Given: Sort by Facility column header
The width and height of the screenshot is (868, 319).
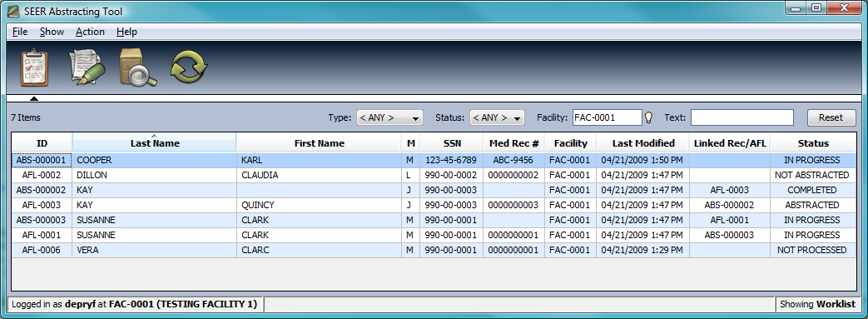Looking at the screenshot, I should click(570, 143).
